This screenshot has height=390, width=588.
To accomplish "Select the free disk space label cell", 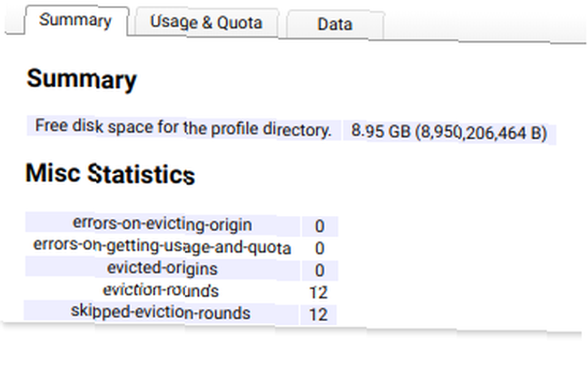I will click(183, 128).
